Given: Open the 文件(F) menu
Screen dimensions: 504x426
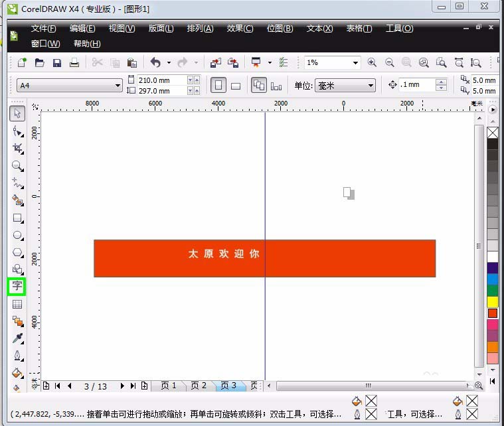Looking at the screenshot, I should coord(43,29).
